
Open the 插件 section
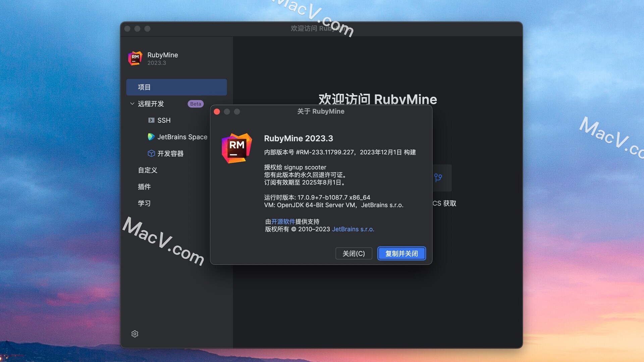[x=144, y=187]
